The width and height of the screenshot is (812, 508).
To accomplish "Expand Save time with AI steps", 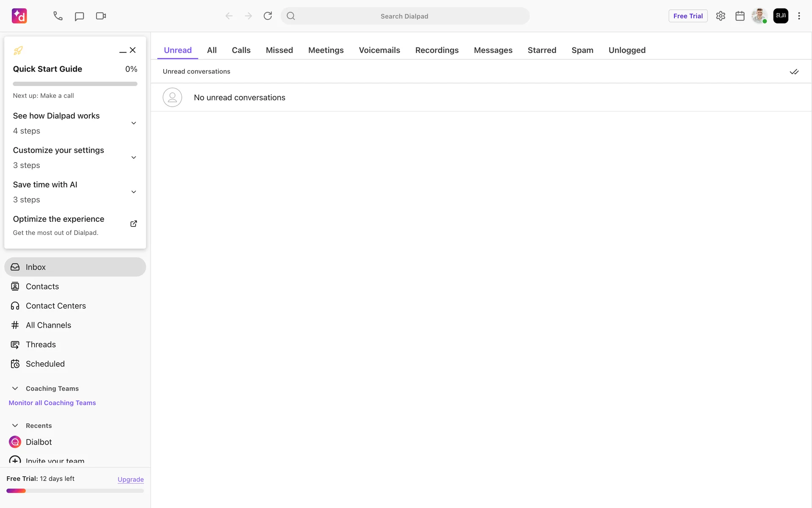I will [134, 192].
